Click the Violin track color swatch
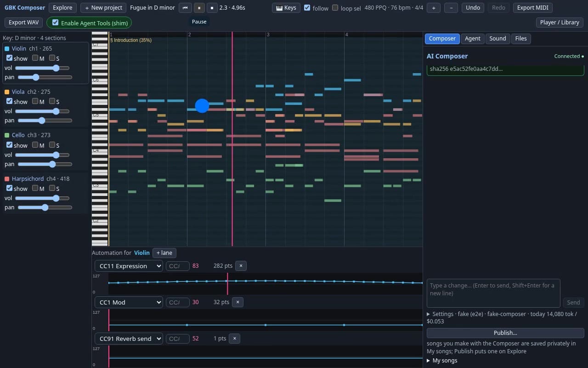Image resolution: width=588 pixels, height=368 pixels. pos(7,49)
